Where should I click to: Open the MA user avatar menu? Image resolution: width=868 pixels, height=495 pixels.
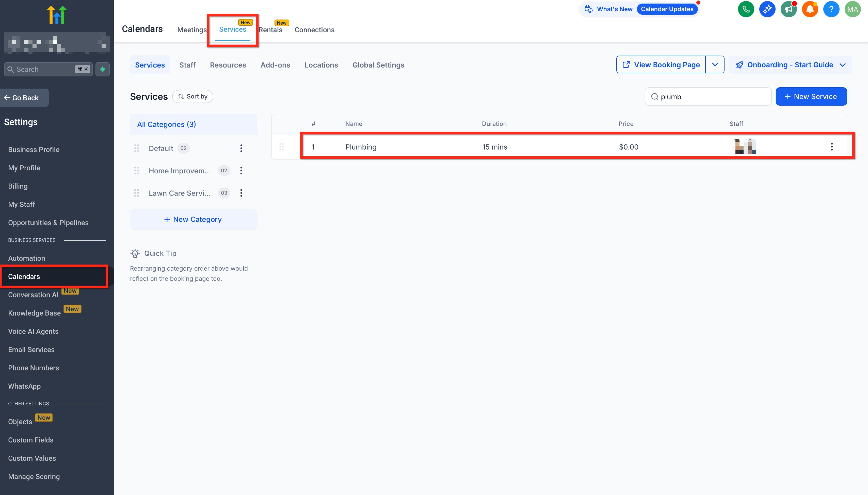pos(852,9)
